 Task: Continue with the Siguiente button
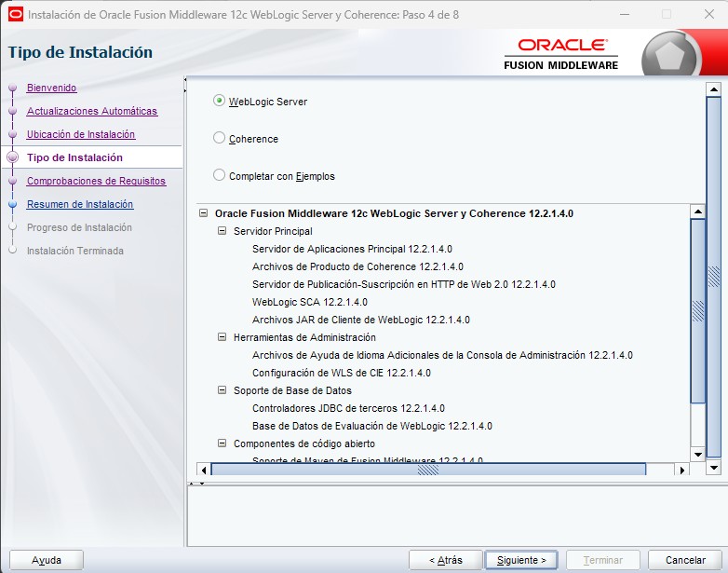(521, 560)
